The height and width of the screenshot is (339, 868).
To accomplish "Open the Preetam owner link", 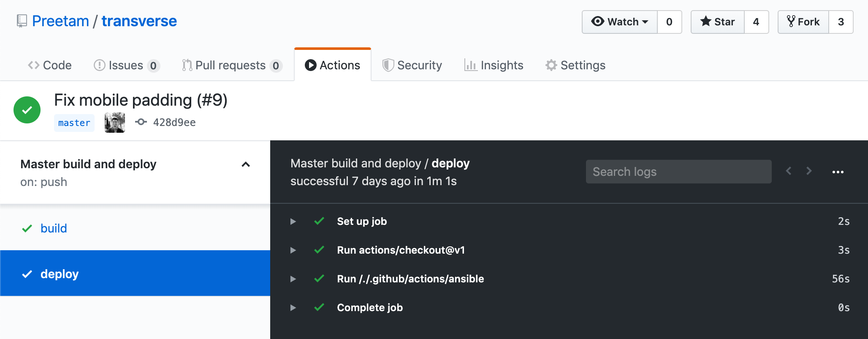I will click(60, 21).
